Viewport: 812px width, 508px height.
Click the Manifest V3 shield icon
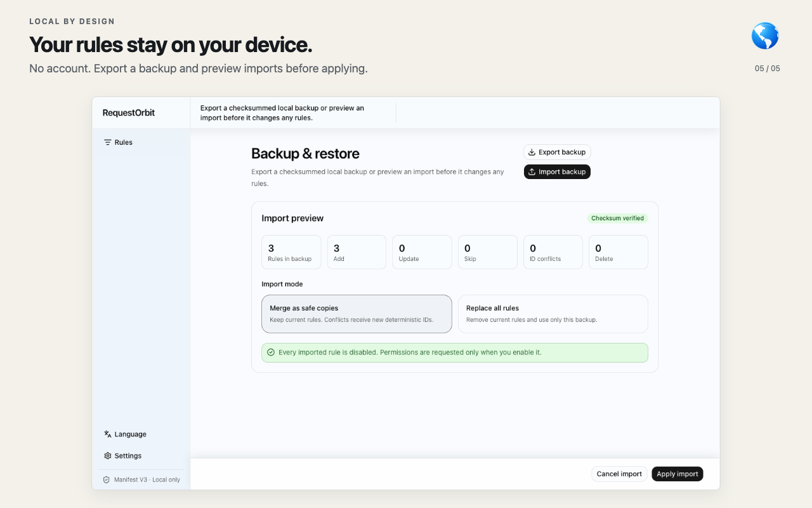[x=107, y=480]
